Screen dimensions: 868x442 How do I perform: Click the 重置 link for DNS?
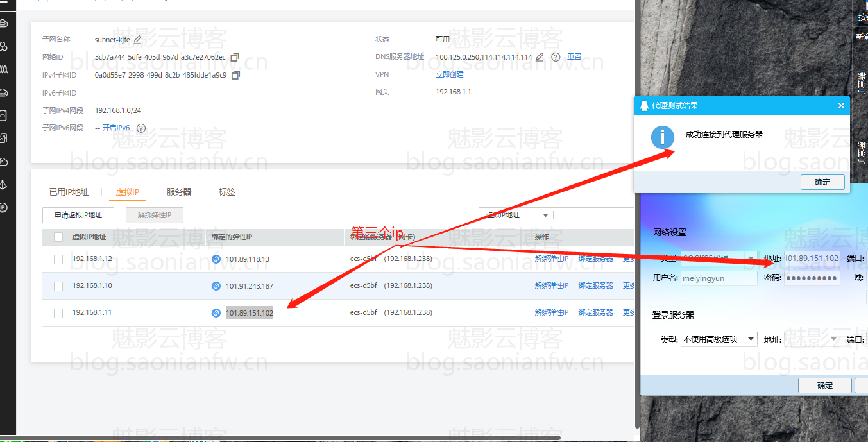[574, 57]
